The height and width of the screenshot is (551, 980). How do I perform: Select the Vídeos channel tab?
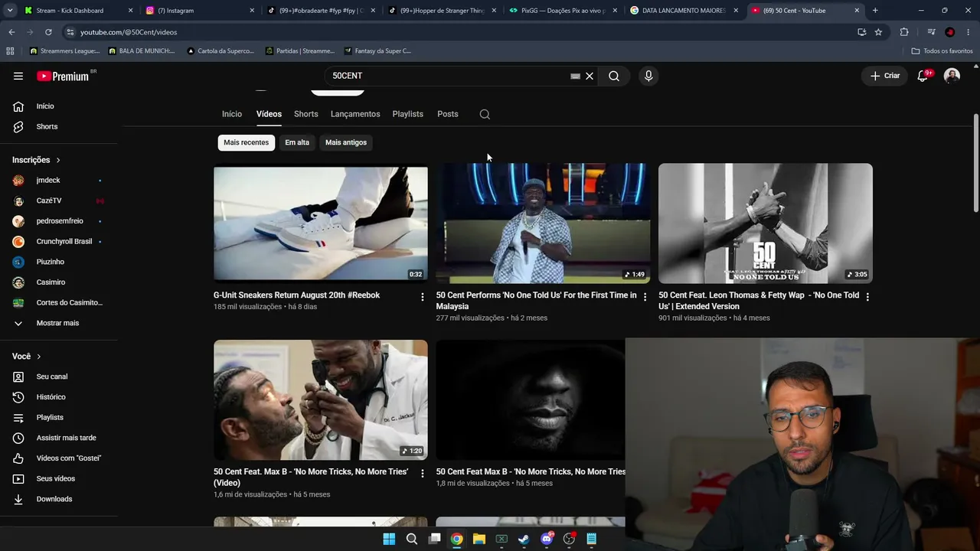tap(269, 114)
